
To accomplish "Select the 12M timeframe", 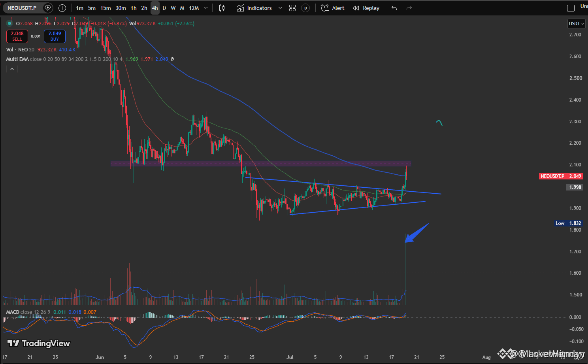I will pyautogui.click(x=194, y=8).
